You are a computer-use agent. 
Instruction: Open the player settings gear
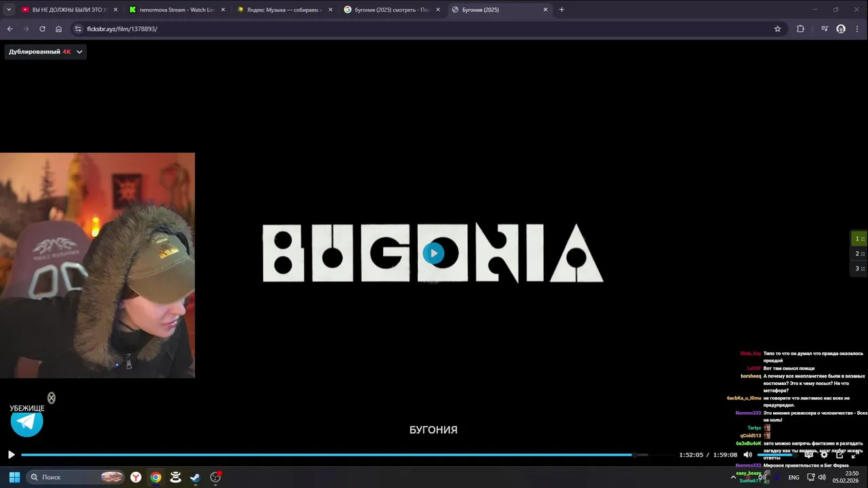tap(824, 455)
